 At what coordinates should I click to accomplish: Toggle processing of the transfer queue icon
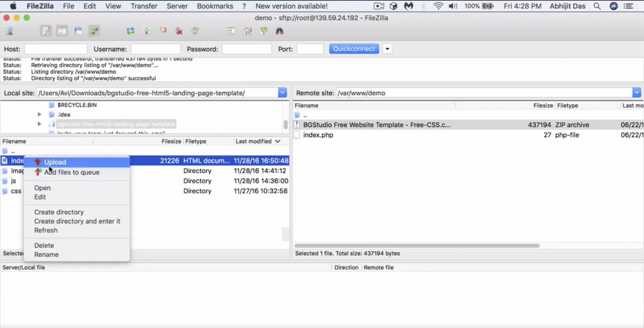(x=147, y=31)
